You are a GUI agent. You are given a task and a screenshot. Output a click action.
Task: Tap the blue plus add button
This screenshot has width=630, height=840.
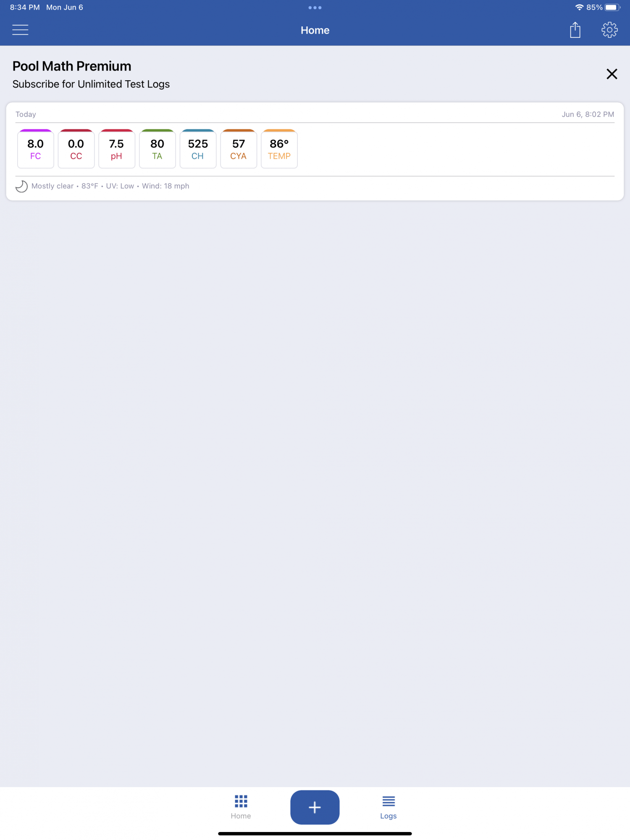315,807
